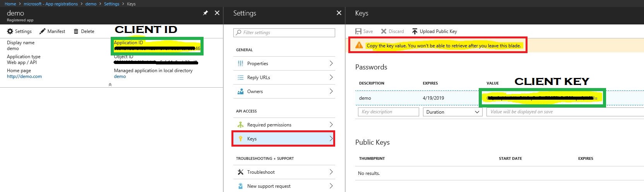644x192 pixels.
Task: Pin the demo blade
Action: point(206,13)
